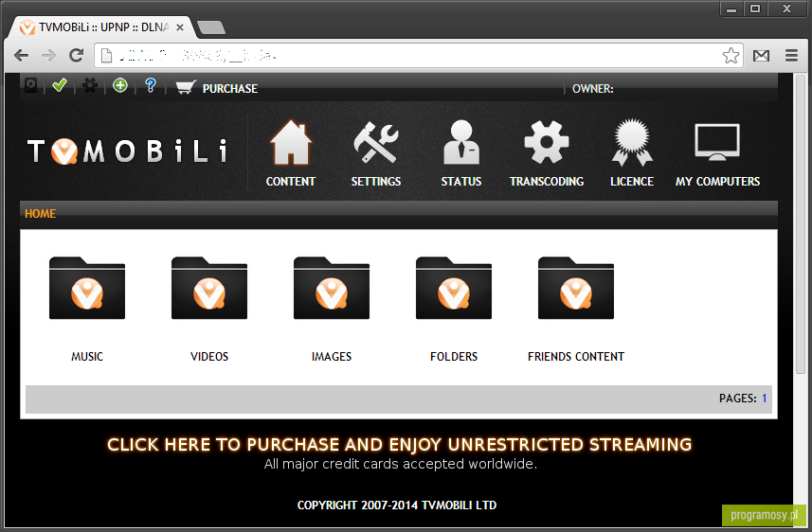Image resolution: width=812 pixels, height=532 pixels.
Task: Click the HOME breadcrumb link
Action: pyautogui.click(x=41, y=213)
